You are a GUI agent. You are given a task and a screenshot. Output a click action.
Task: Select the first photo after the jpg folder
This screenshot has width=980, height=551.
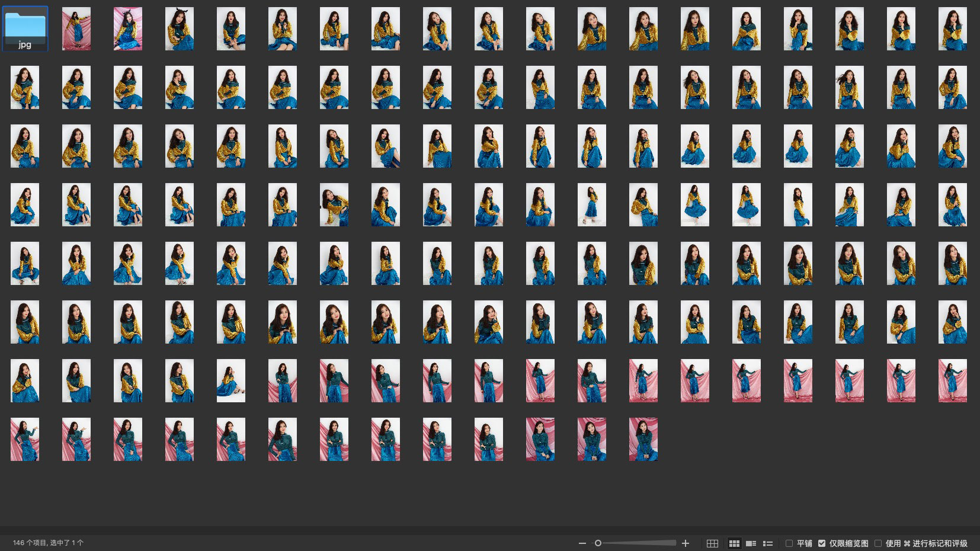pyautogui.click(x=76, y=28)
